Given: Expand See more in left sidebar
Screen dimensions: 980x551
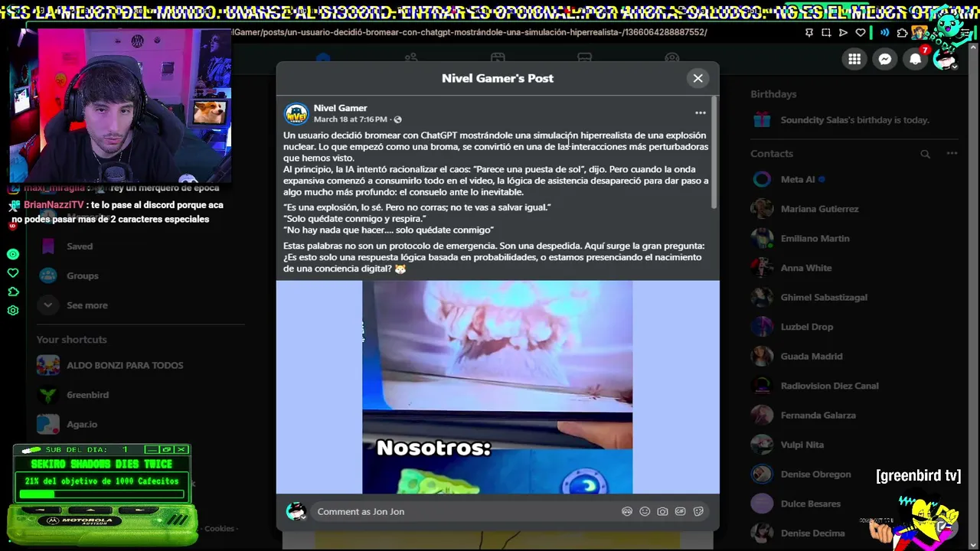Looking at the screenshot, I should tap(87, 305).
